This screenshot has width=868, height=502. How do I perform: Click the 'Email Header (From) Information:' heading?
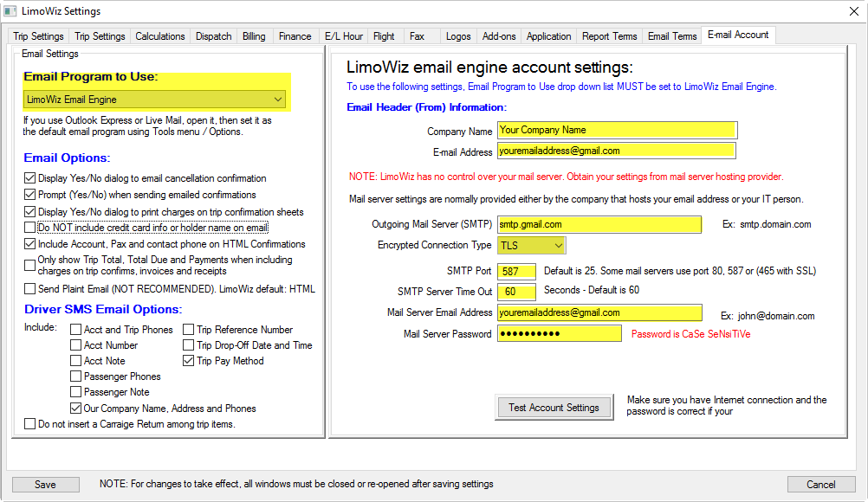tap(426, 107)
